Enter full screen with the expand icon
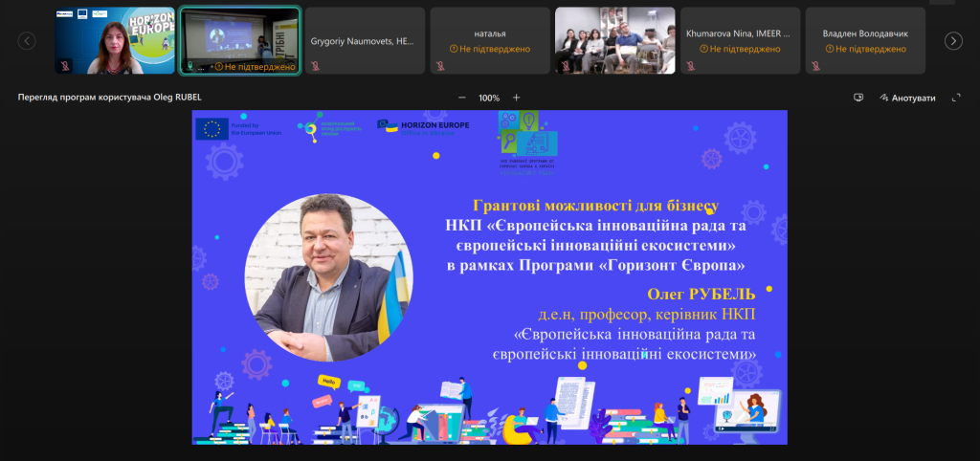Image resolution: width=980 pixels, height=461 pixels. point(956,98)
